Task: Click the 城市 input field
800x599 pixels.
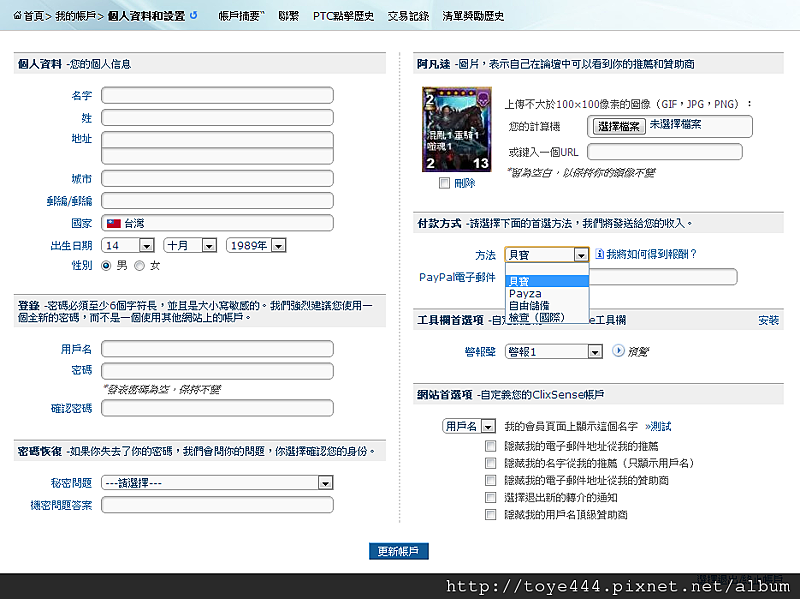Action: point(217,179)
